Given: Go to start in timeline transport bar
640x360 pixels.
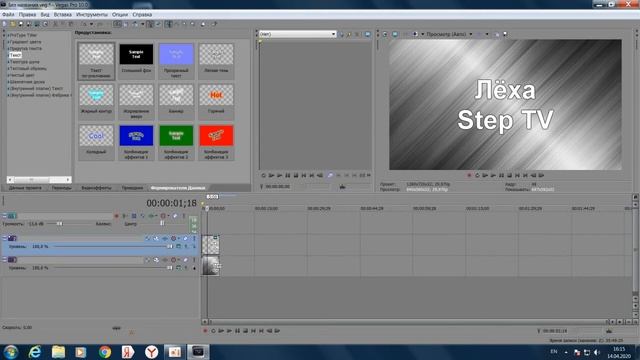Looking at the screenshot, I should 253,331.
